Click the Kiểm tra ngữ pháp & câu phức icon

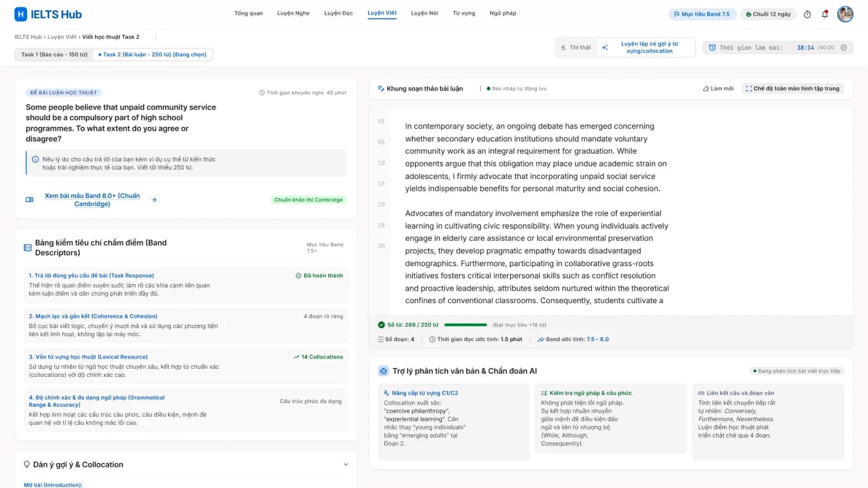(x=544, y=393)
